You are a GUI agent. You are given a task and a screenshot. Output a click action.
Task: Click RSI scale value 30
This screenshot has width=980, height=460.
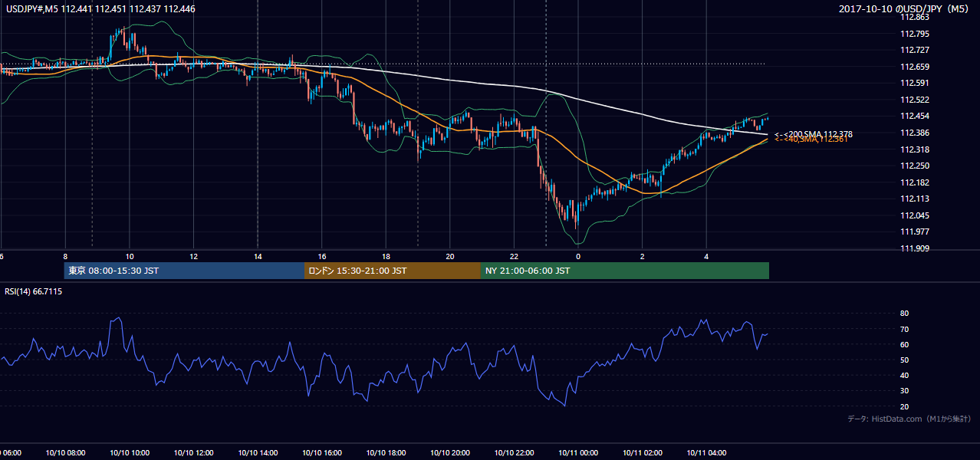coord(904,391)
